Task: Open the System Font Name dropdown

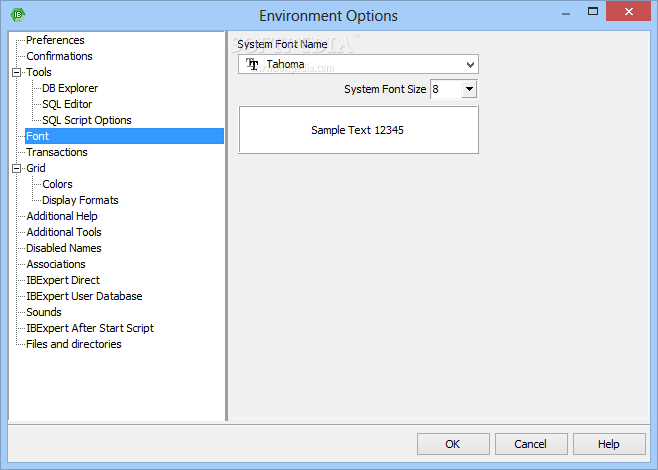Action: point(470,65)
